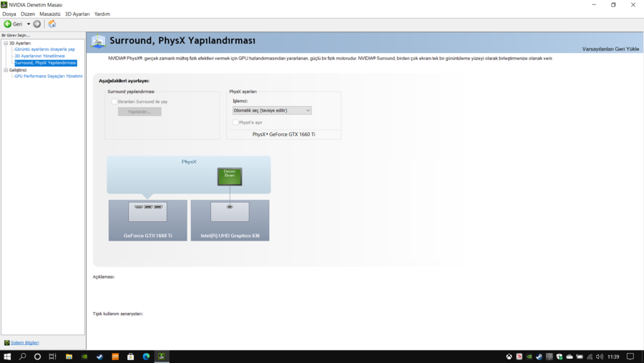644x363 pixels.
Task: Open the orange app on the taskbar
Action: click(115, 357)
